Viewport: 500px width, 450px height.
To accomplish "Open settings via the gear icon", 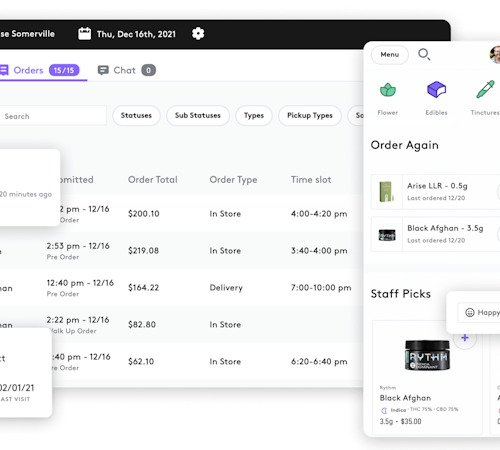I will coord(198,34).
